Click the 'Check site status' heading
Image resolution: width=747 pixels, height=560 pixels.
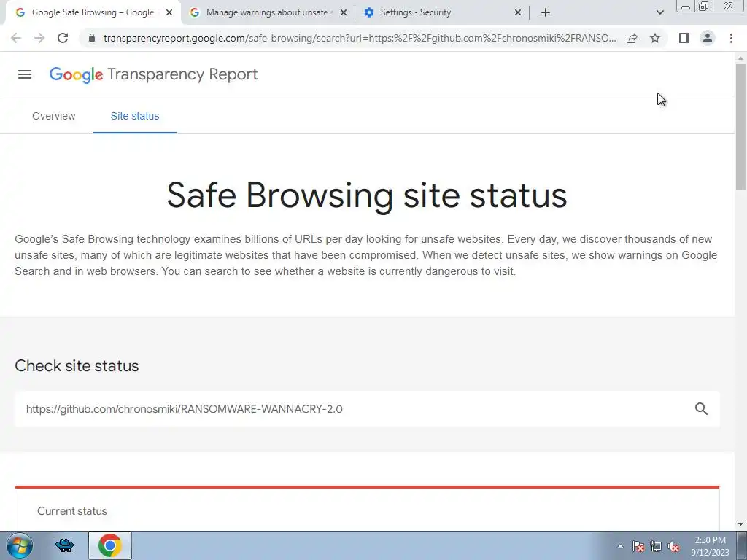tap(77, 366)
